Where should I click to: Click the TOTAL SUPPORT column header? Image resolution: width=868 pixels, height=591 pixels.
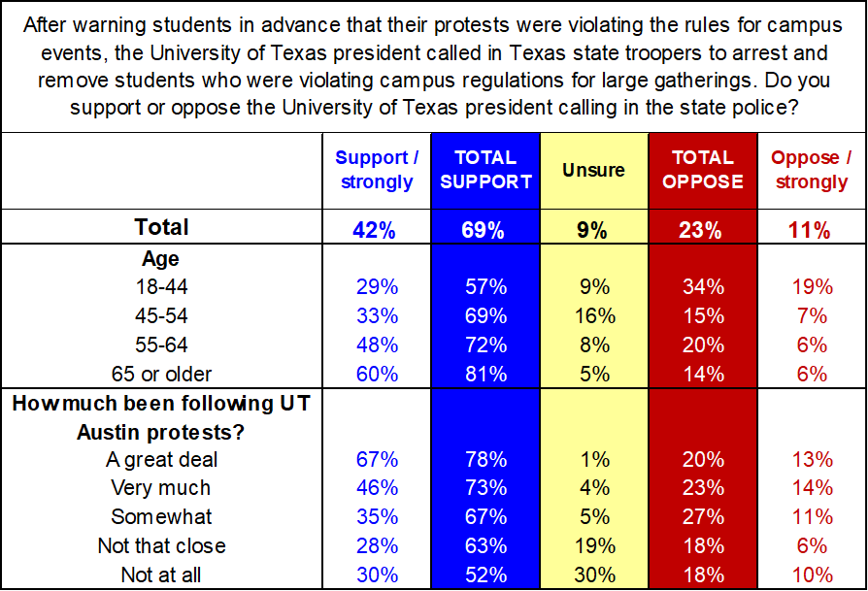[x=485, y=170]
